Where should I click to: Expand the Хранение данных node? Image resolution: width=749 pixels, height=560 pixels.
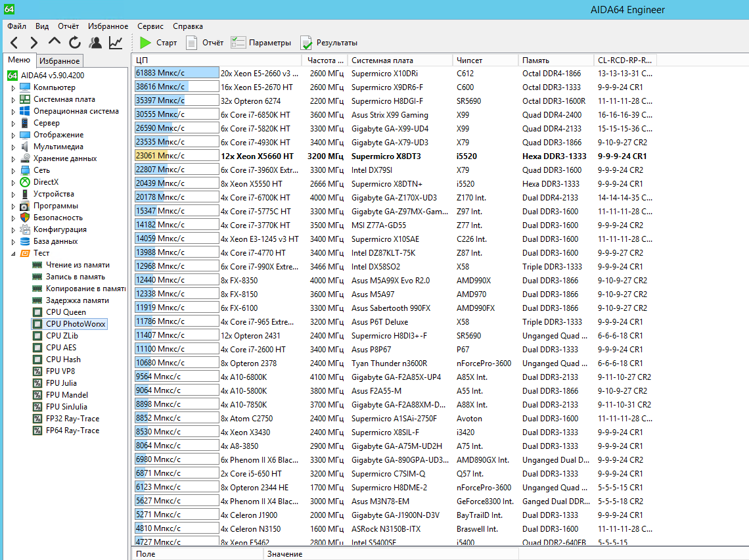13,159
